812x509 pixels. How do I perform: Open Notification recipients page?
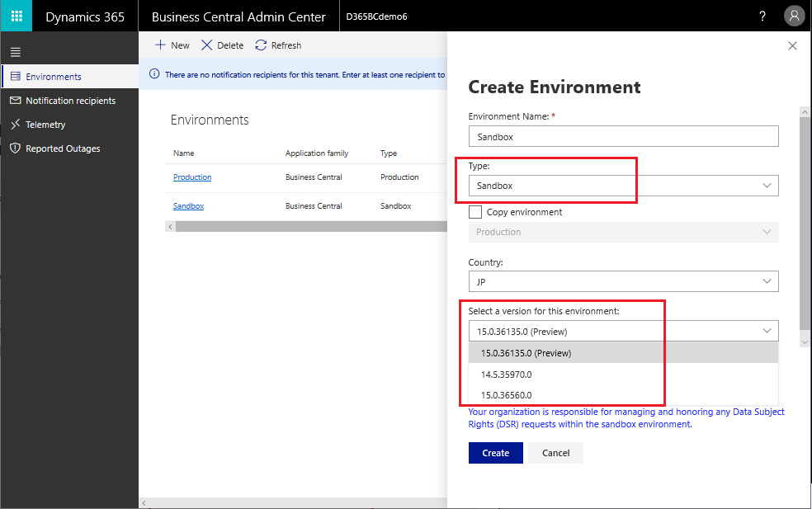point(70,101)
